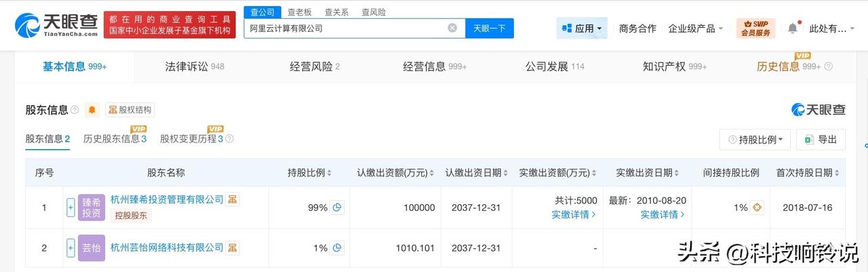Click the TianYanCha logo in the header
This screenshot has height=272, width=868.
[56, 25]
